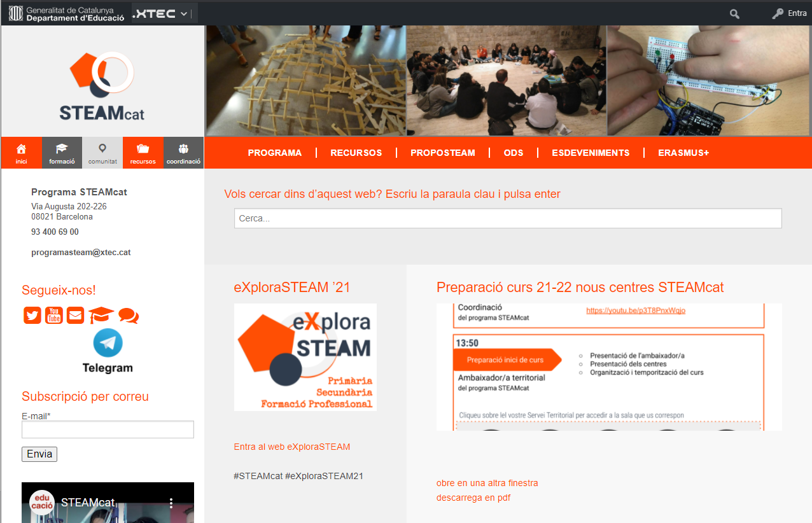Image resolution: width=812 pixels, height=523 pixels.
Task: Select the ERASMUS+ menu item
Action: pyautogui.click(x=683, y=153)
